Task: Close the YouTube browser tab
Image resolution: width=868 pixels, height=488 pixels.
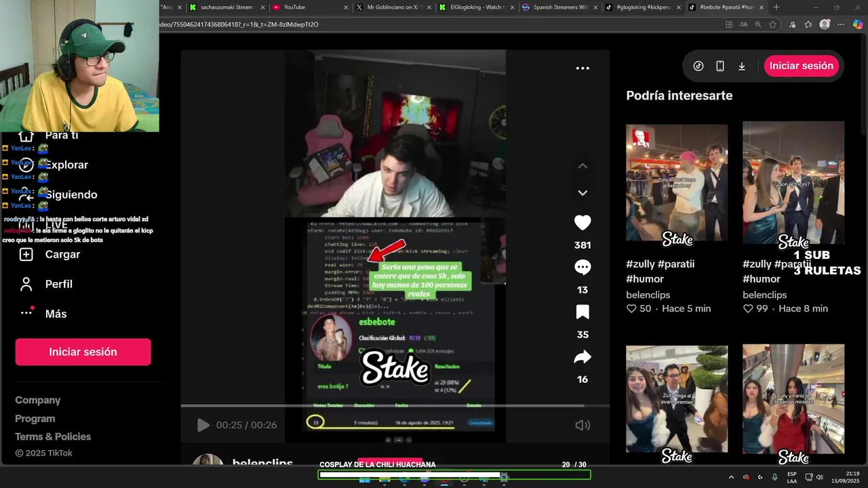Action: point(345,7)
